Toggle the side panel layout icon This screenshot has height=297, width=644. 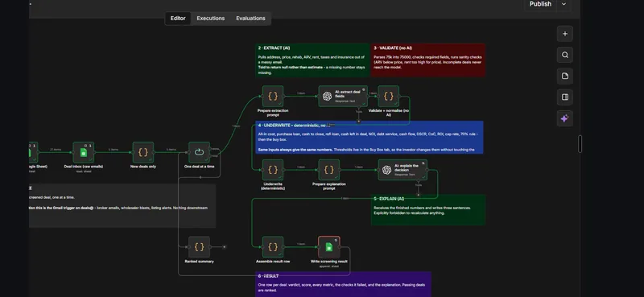coord(565,97)
